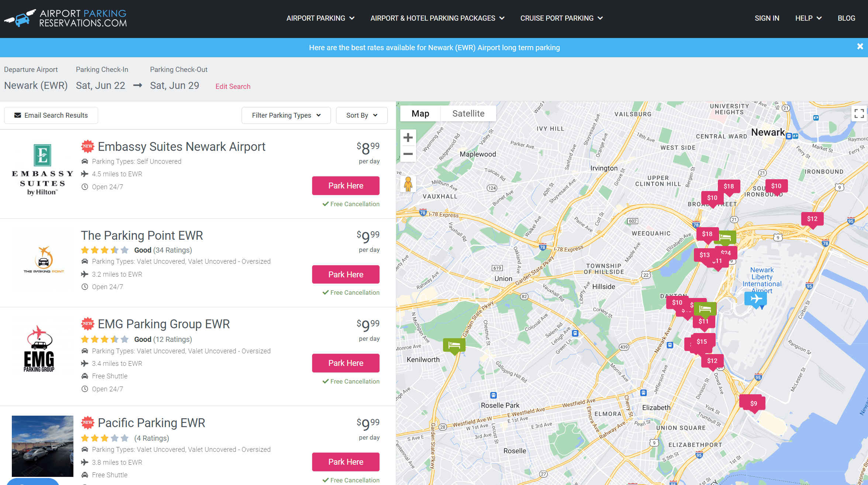868x485 pixels.
Task: Click the $24 price pin near the airport
Action: coord(726,253)
